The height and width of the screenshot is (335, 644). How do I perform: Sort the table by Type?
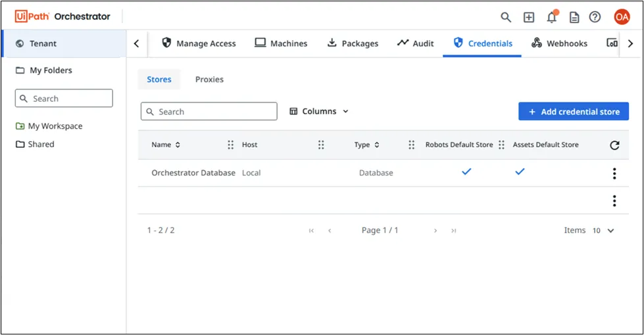[366, 145]
